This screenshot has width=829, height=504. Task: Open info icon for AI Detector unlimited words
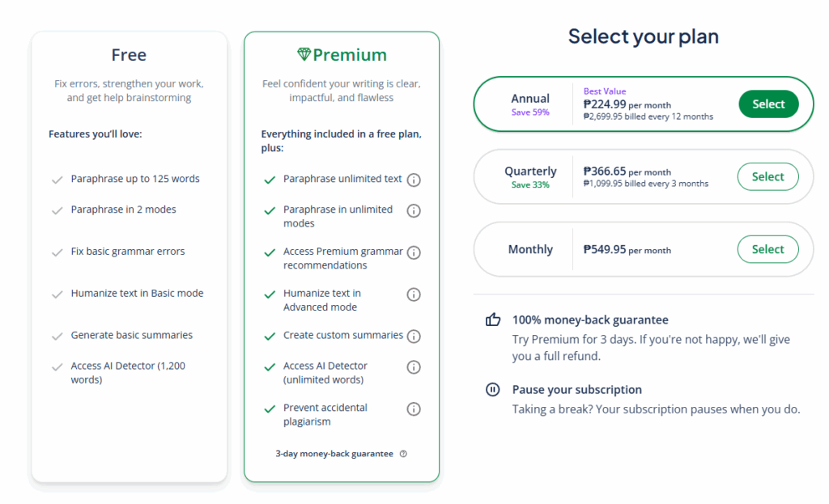point(414,367)
